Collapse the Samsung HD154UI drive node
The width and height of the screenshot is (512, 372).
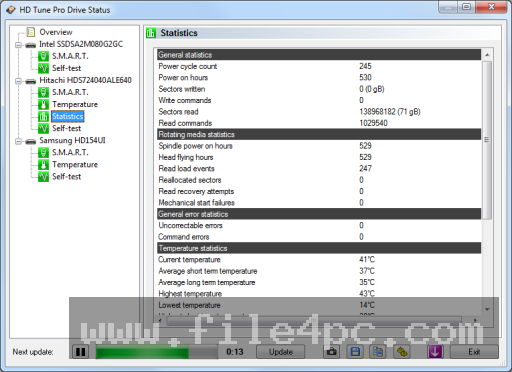click(19, 141)
